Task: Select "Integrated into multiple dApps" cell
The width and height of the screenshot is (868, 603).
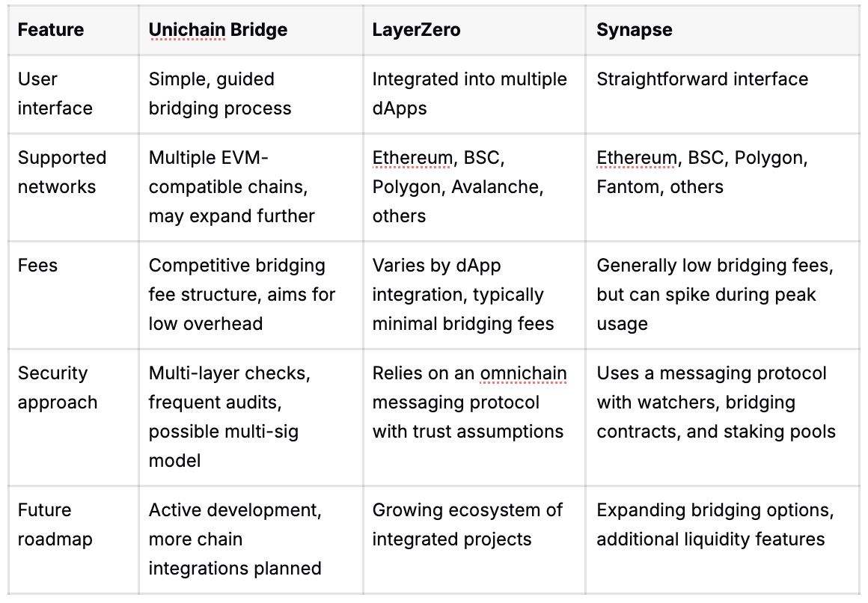Action: click(469, 94)
